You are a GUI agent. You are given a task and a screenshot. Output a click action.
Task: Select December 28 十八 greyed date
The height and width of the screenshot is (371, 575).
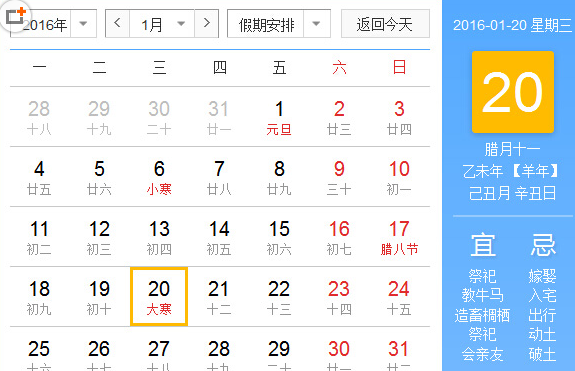39,117
